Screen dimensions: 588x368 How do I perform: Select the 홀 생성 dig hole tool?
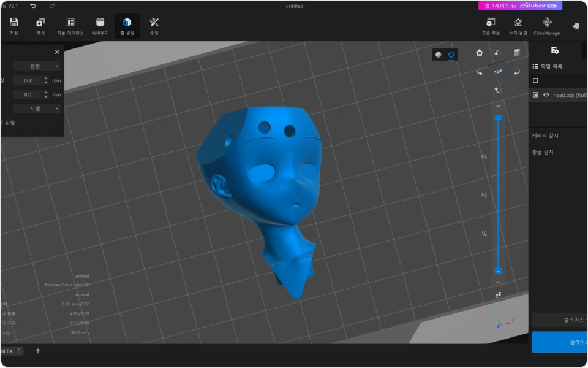pos(127,26)
